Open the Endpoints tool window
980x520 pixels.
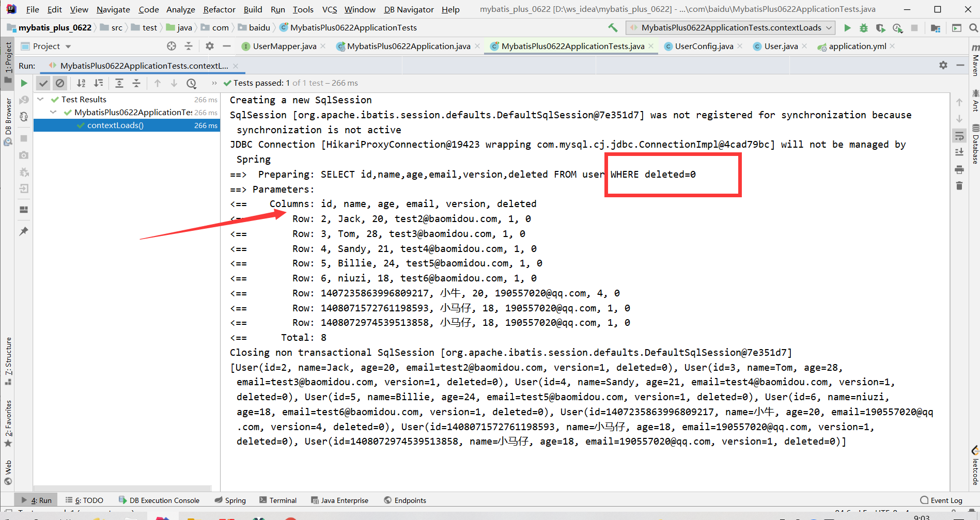pos(405,500)
